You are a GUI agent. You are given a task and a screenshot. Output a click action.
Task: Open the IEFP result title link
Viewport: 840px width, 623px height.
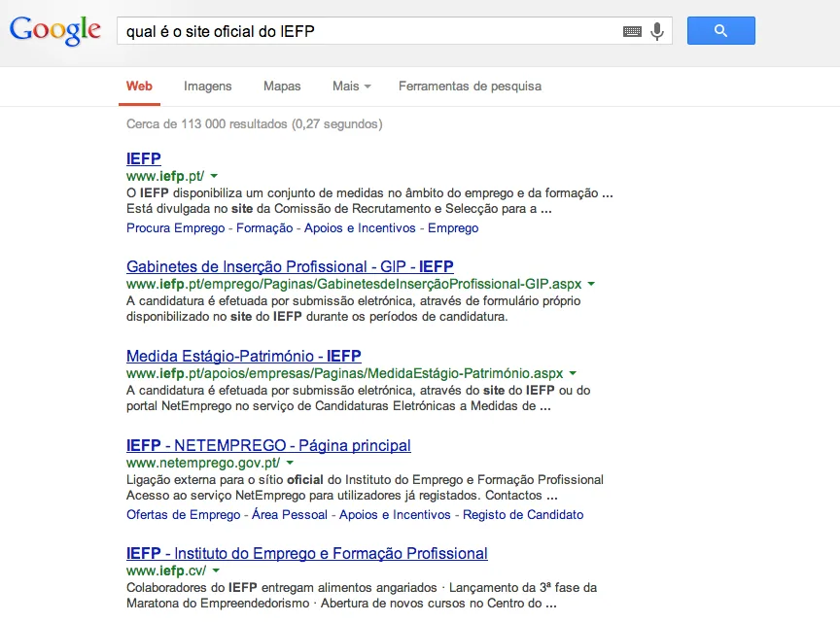[144, 158]
